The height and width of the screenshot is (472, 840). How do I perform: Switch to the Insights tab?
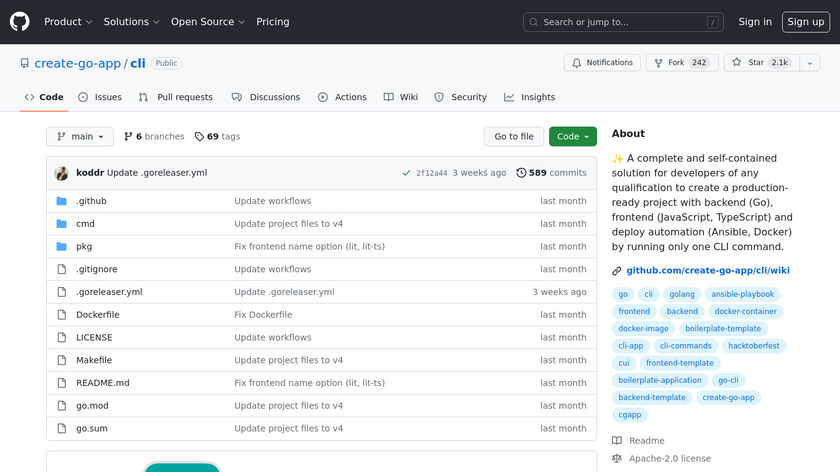pyautogui.click(x=529, y=97)
